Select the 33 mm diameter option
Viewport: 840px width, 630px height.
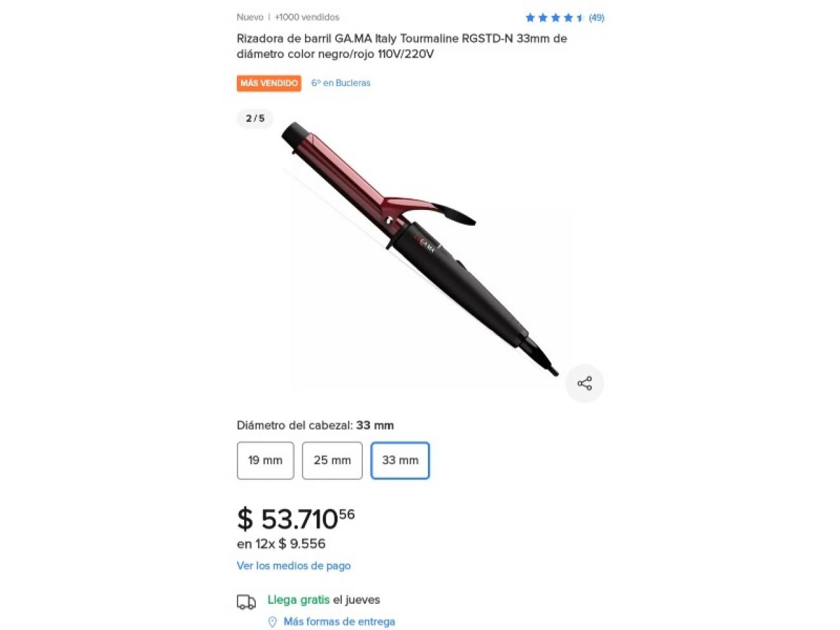pyautogui.click(x=400, y=461)
